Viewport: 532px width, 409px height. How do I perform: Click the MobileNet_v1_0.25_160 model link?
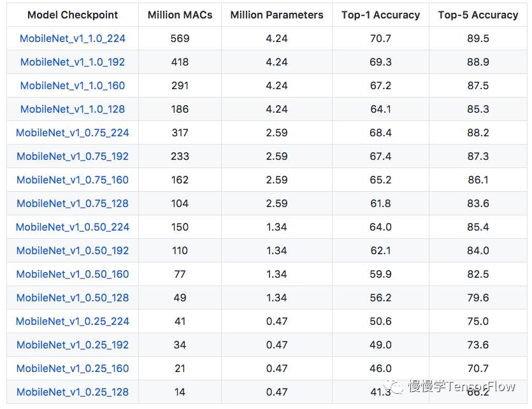click(73, 368)
